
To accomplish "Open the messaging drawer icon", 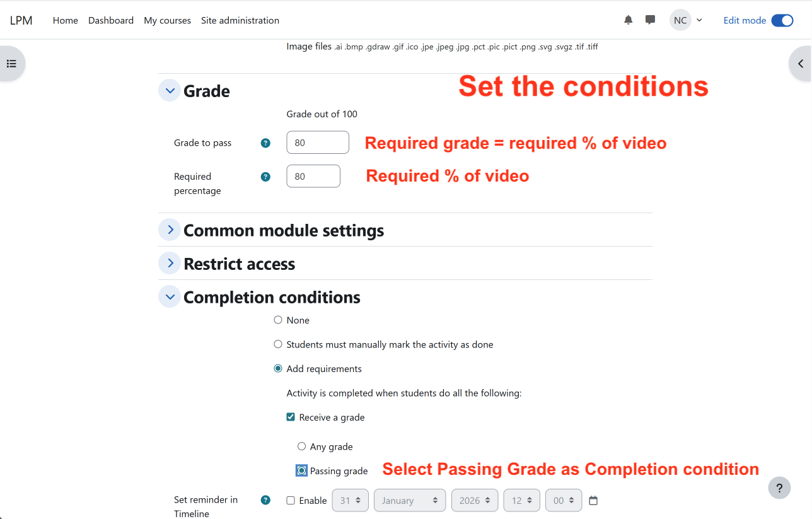I will pyautogui.click(x=650, y=20).
